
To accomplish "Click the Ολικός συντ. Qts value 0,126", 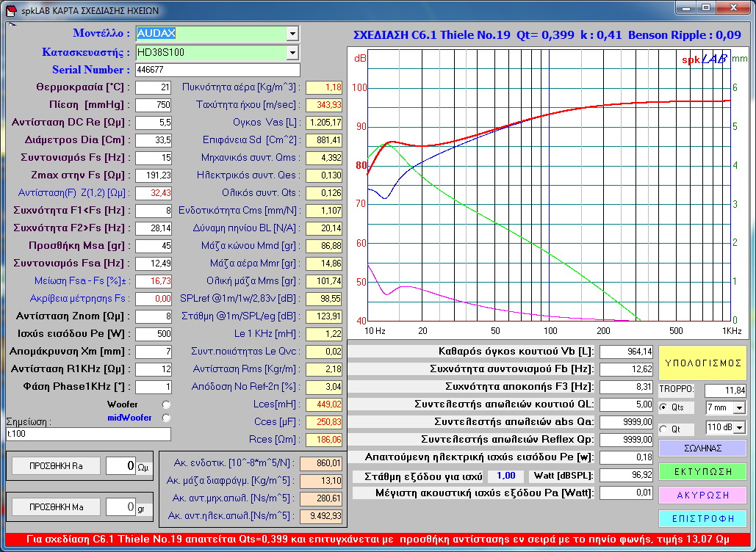I will coord(324,193).
